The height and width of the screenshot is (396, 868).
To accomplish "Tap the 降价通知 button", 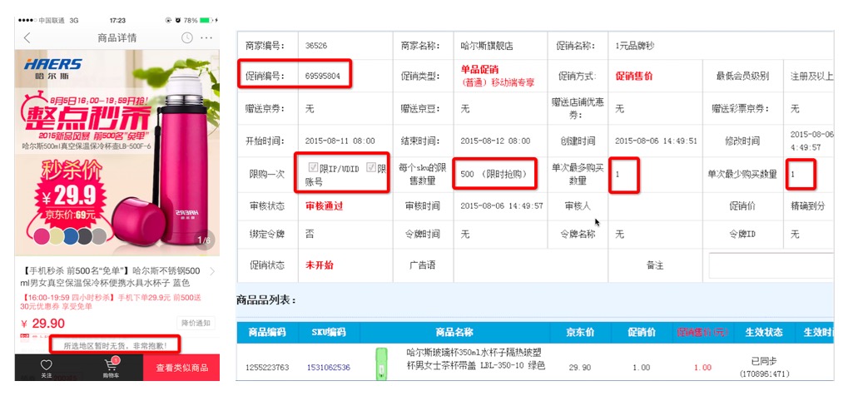I will 196,323.
